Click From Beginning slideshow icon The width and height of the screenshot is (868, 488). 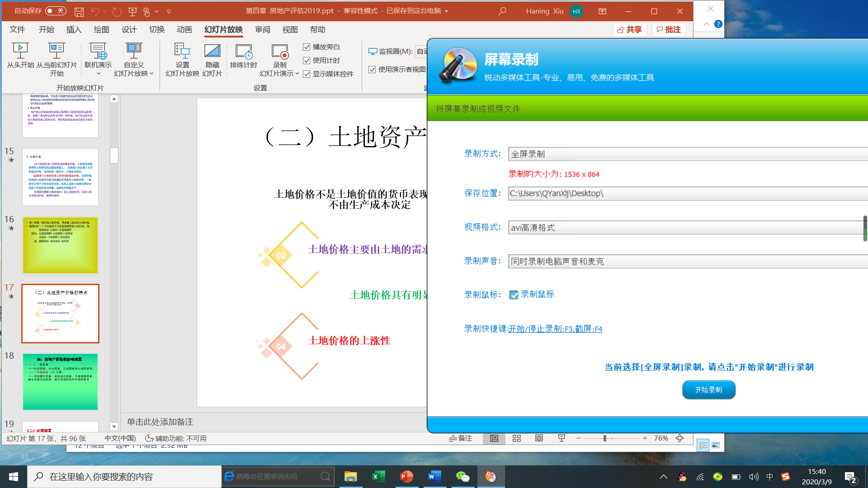pos(20,51)
